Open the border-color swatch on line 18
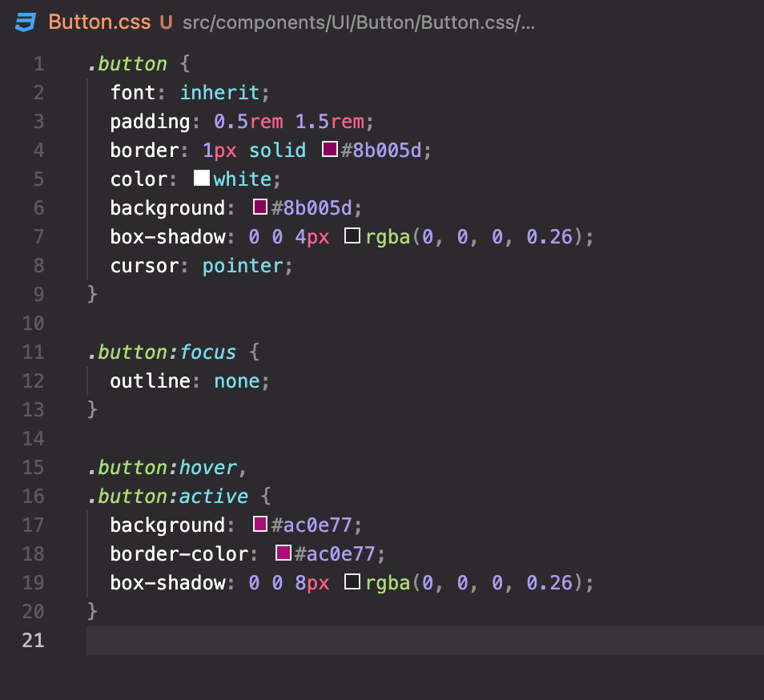Screen dimensions: 764x700 pyautogui.click(x=283, y=553)
